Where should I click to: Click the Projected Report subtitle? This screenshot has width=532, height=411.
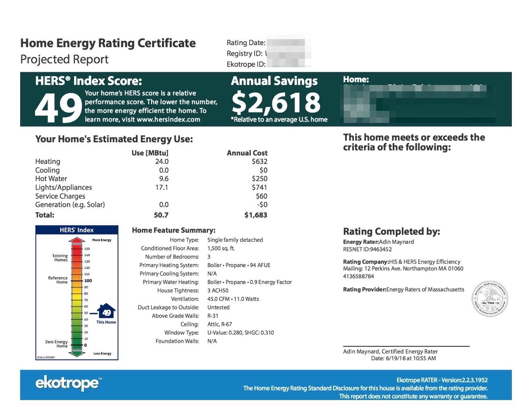pyautogui.click(x=64, y=59)
